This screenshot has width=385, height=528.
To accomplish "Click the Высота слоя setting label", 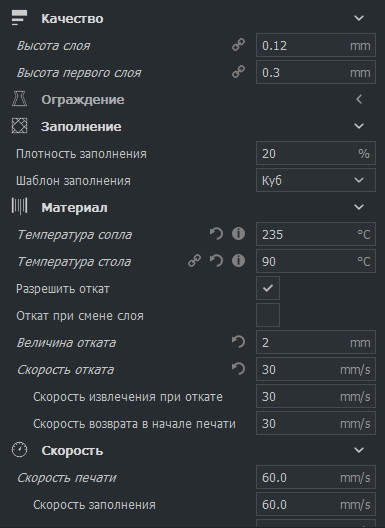I will pos(54,46).
